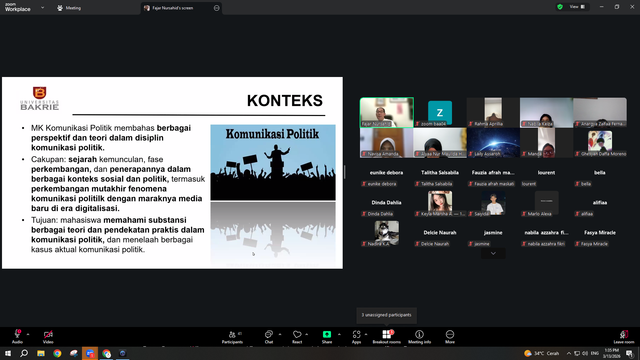
Task: Show hidden system tray icons arrow
Action: pos(569,353)
